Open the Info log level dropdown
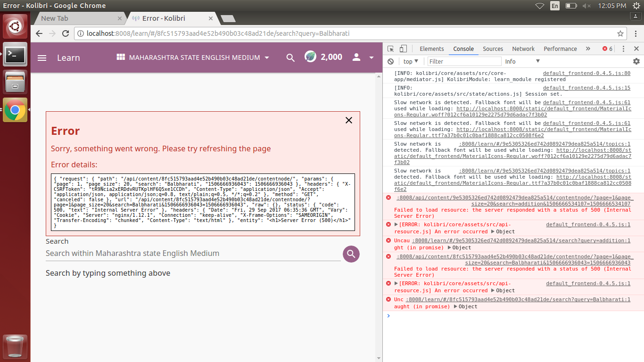This screenshot has height=362, width=644. click(x=521, y=61)
